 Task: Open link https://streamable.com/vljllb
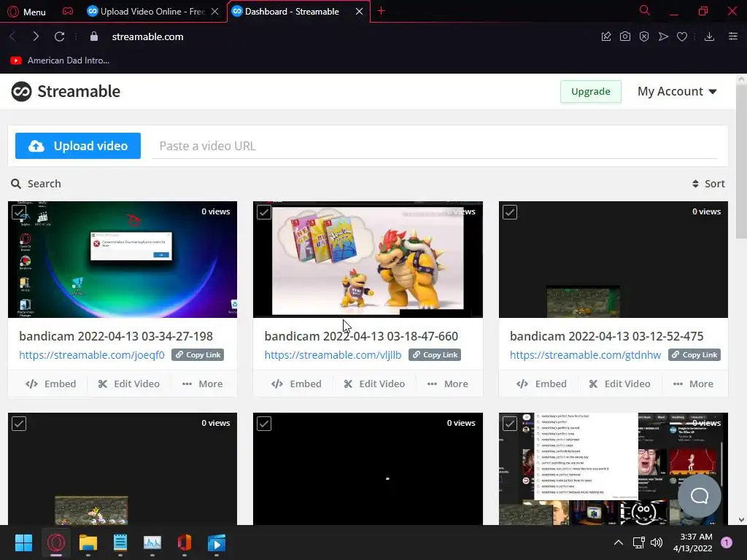click(333, 355)
